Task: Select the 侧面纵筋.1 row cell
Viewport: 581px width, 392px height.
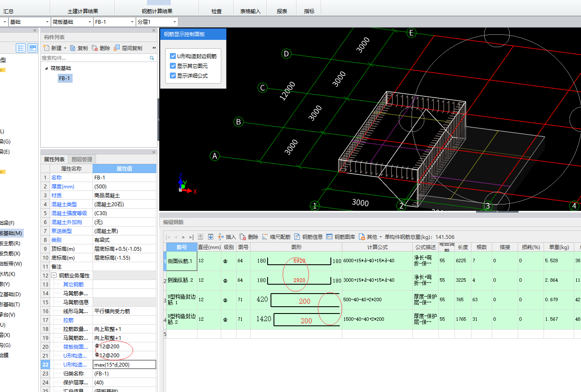Action: click(x=181, y=261)
